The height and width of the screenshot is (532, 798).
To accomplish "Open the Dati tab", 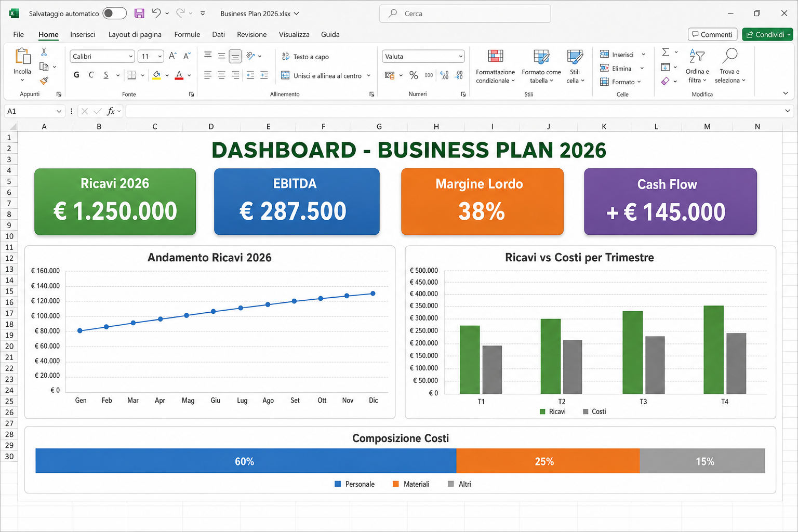I will (218, 34).
